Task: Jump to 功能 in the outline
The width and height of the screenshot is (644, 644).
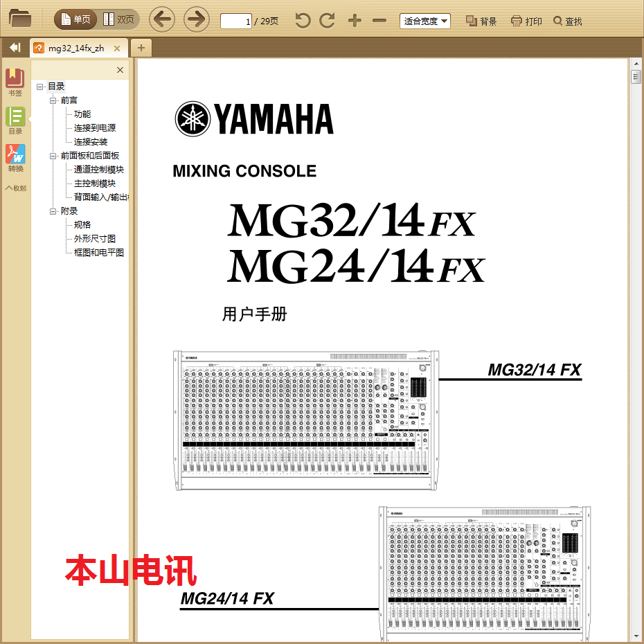Action: [82, 114]
